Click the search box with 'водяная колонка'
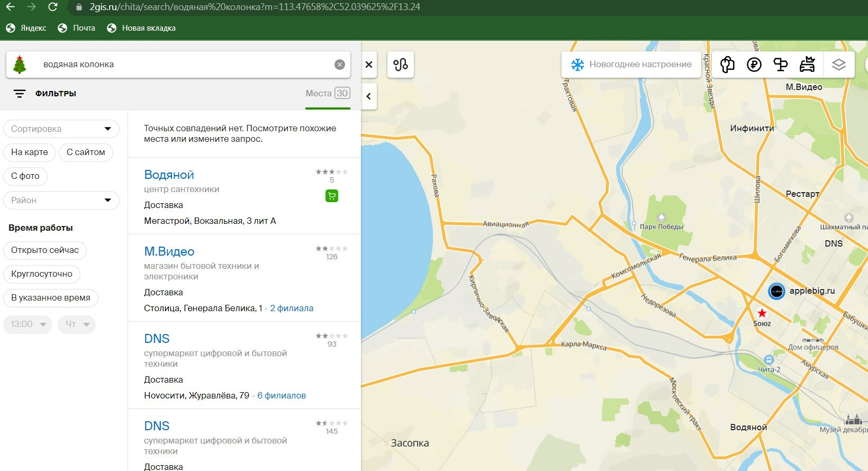The image size is (868, 471). 178,65
